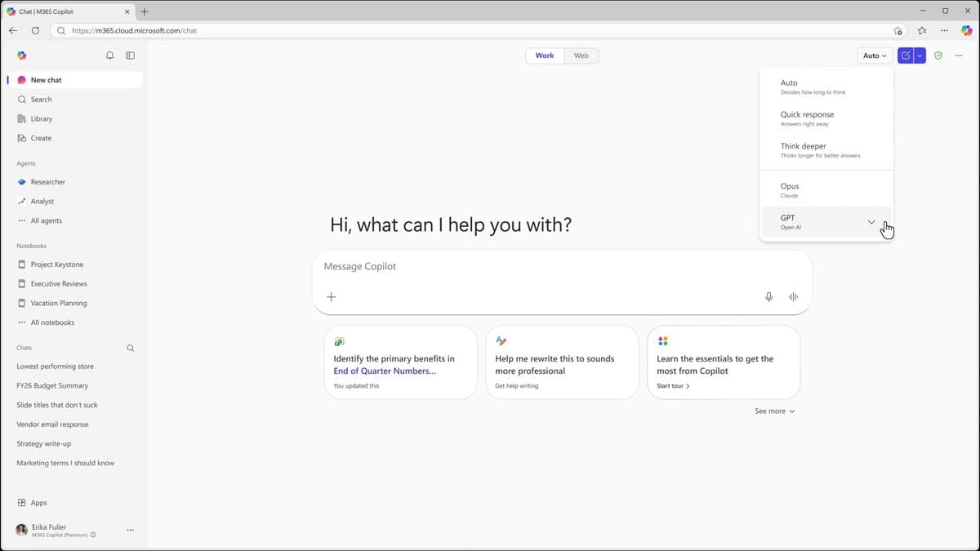Click the browser Back arrow
The image size is (980, 551).
[x=13, y=30]
